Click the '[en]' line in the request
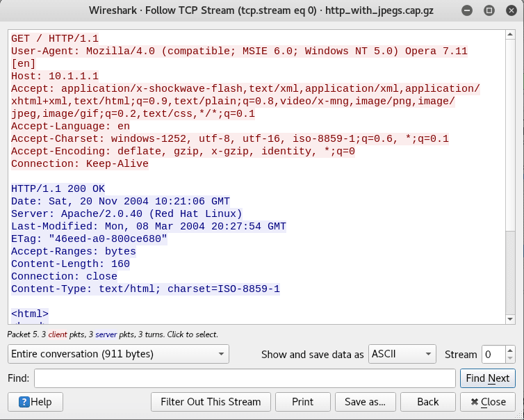The image size is (524, 420). click(24, 63)
